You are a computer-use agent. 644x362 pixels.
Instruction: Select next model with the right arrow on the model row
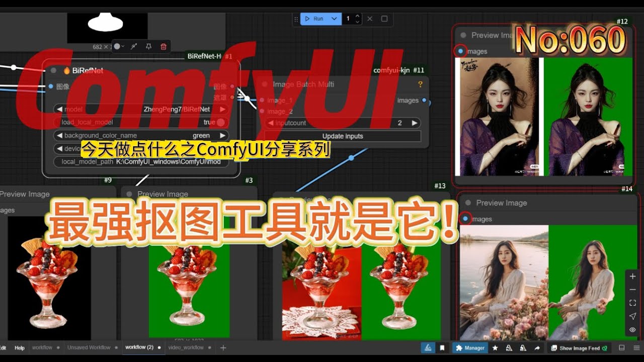222,109
